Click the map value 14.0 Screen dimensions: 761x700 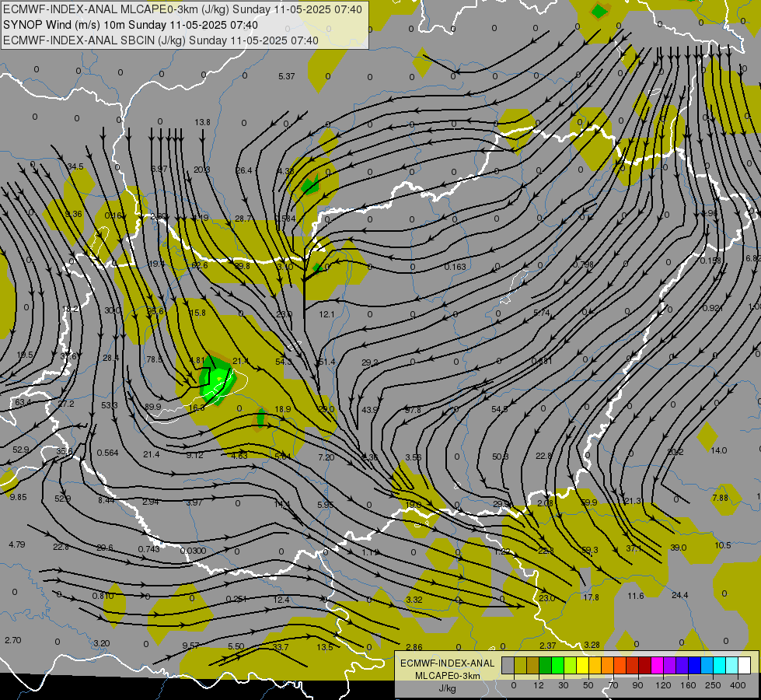tap(719, 450)
